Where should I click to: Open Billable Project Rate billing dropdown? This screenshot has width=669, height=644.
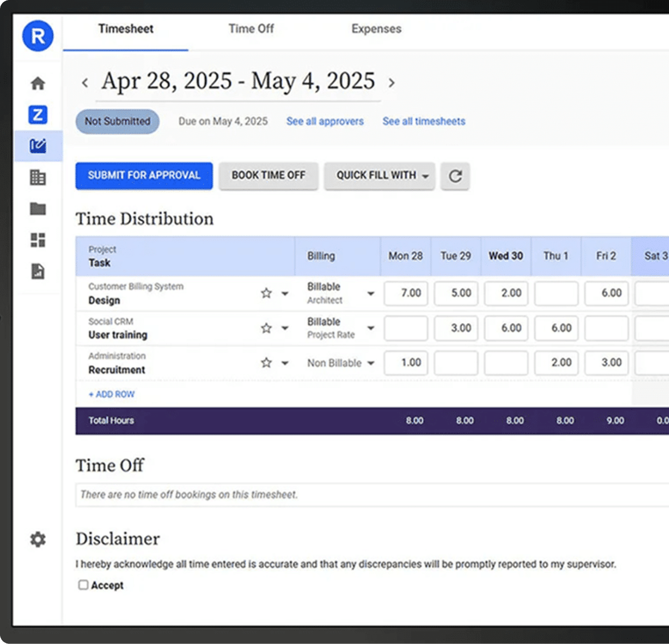340,328
